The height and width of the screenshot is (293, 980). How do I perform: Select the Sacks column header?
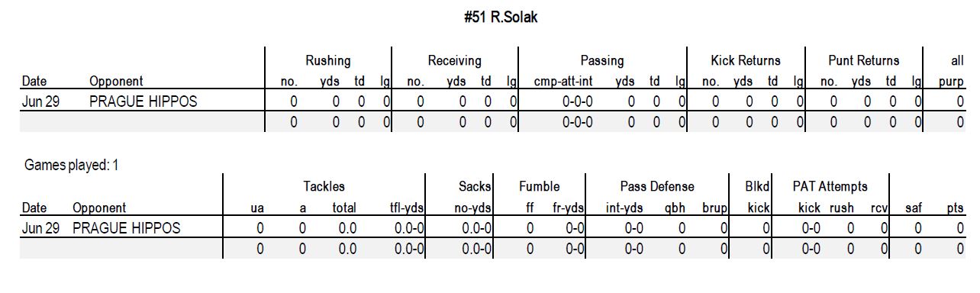[x=475, y=187]
